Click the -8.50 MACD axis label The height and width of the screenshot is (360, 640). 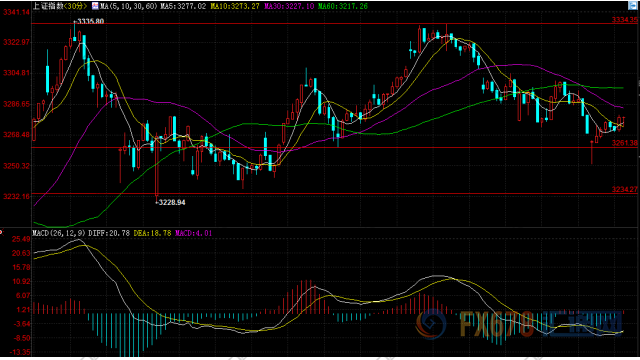coord(21,338)
